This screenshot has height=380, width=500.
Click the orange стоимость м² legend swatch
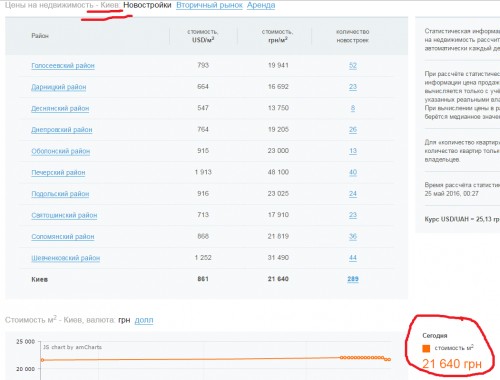click(x=426, y=348)
